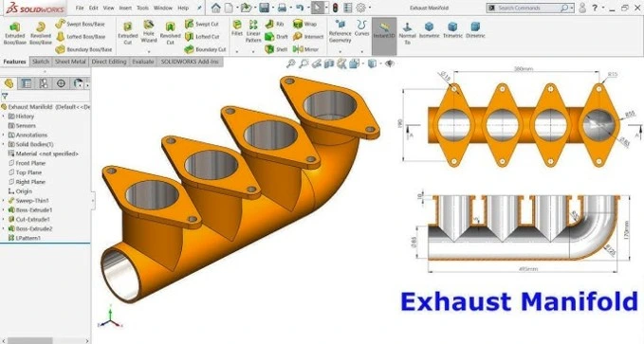The image size is (644, 344).
Task: Expand the Sweep-Thin1 feature
Action: pyautogui.click(x=4, y=201)
